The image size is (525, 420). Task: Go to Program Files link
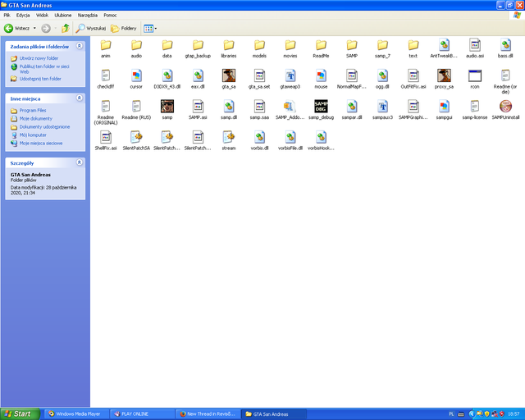tap(33, 110)
